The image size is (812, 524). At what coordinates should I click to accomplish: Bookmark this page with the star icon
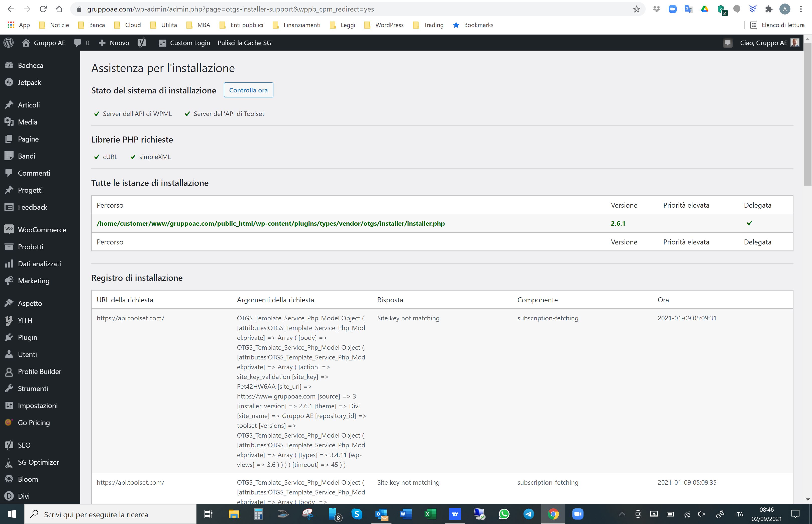point(636,9)
